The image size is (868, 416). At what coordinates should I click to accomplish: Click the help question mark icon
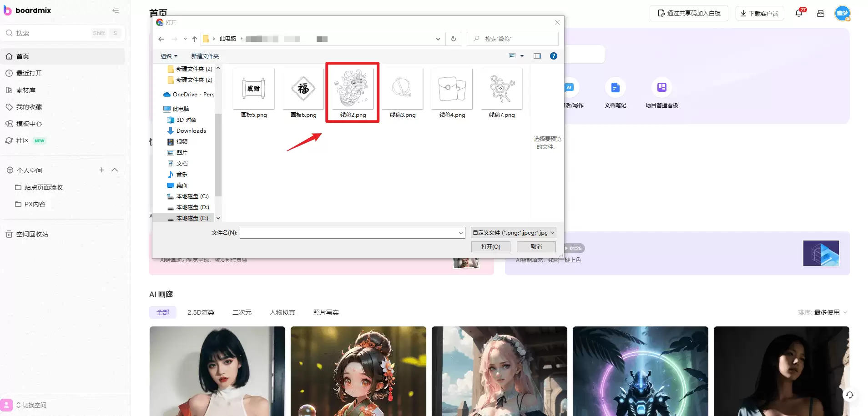click(554, 56)
